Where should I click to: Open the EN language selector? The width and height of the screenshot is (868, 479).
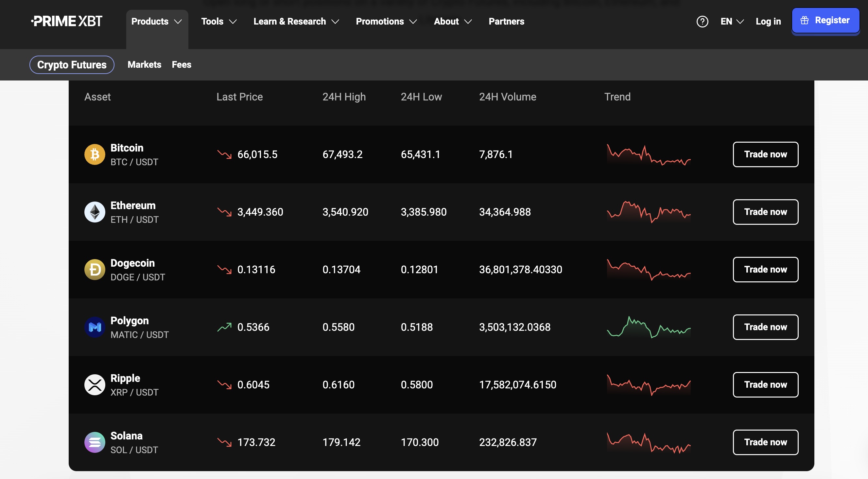[x=732, y=22]
